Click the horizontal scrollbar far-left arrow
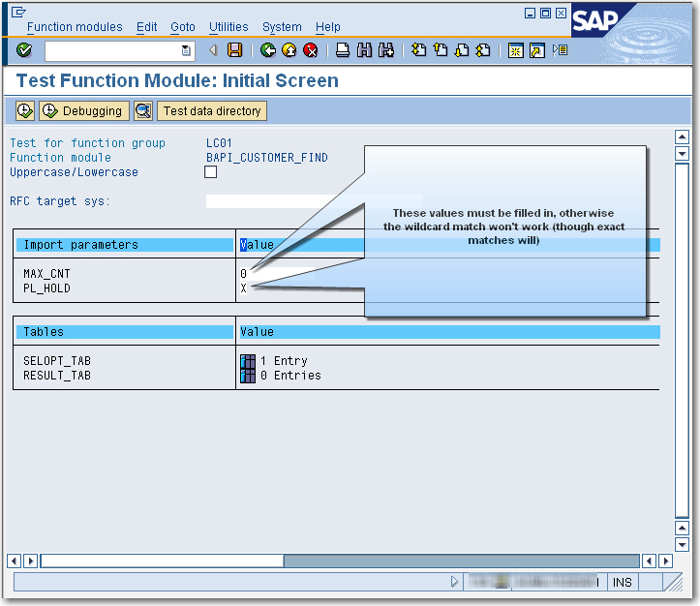700x606 pixels. pos(14,561)
